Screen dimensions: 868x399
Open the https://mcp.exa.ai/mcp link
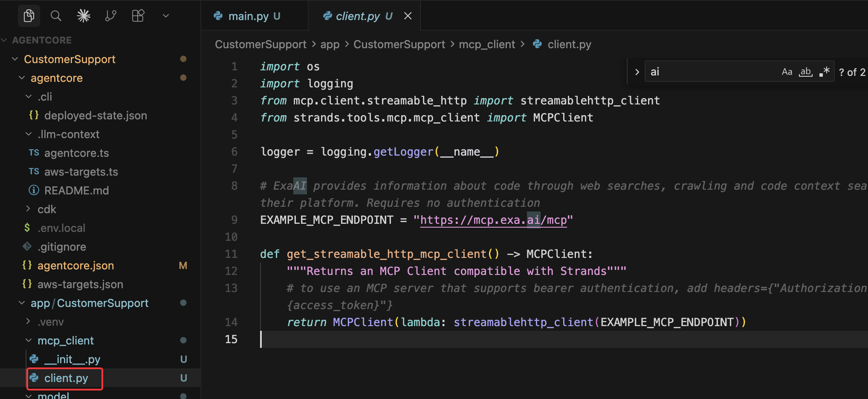[493, 220]
